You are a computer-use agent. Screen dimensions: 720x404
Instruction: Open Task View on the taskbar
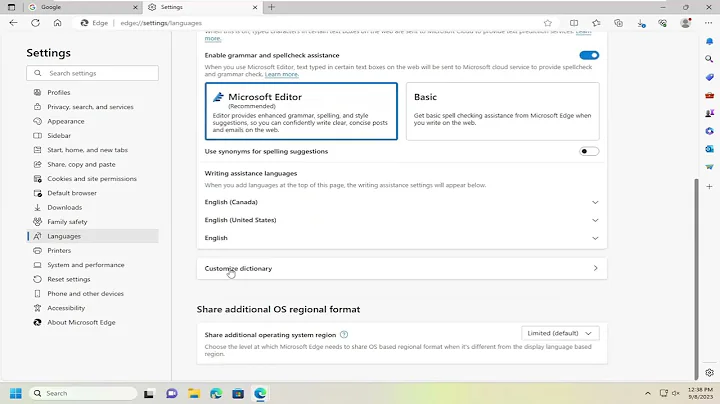click(x=148, y=393)
